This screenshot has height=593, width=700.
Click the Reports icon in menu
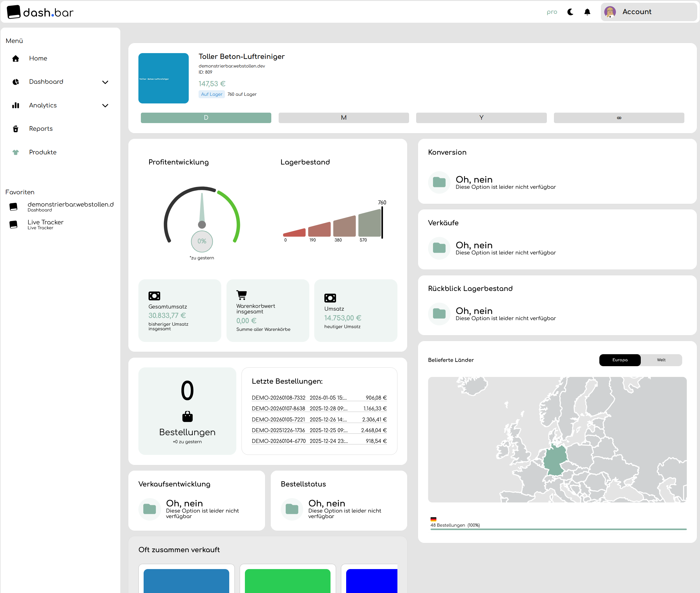point(15,129)
